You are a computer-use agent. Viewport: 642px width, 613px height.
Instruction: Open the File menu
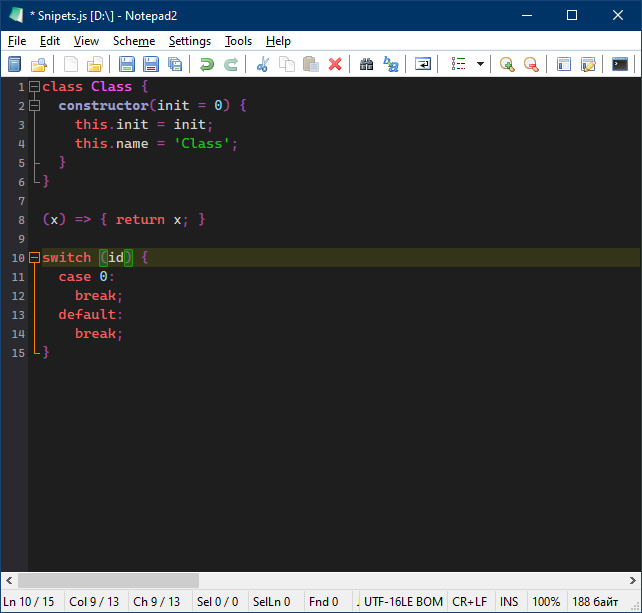17,41
